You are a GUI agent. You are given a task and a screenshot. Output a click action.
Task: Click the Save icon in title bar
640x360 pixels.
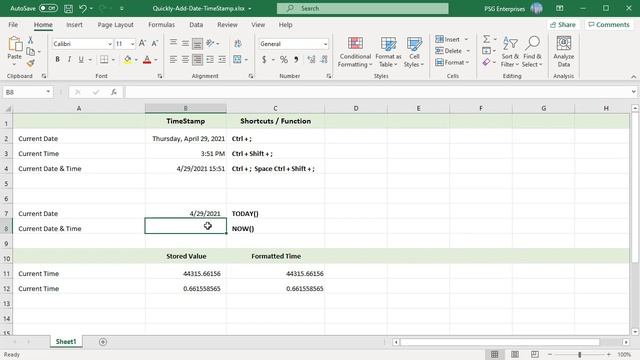(69, 8)
